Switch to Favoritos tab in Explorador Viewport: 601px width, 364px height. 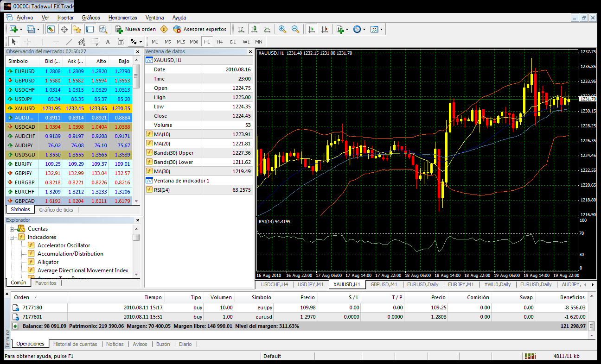pos(46,282)
